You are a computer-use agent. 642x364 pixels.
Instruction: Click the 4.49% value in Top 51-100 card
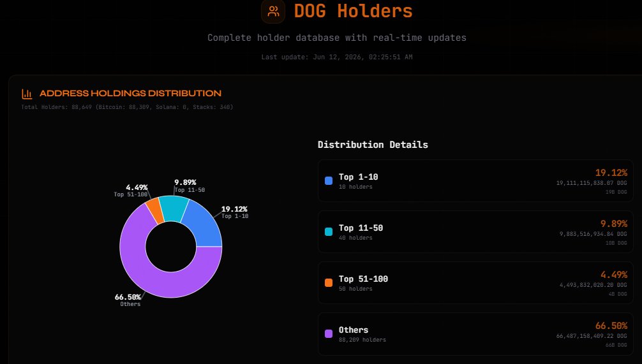click(x=614, y=275)
